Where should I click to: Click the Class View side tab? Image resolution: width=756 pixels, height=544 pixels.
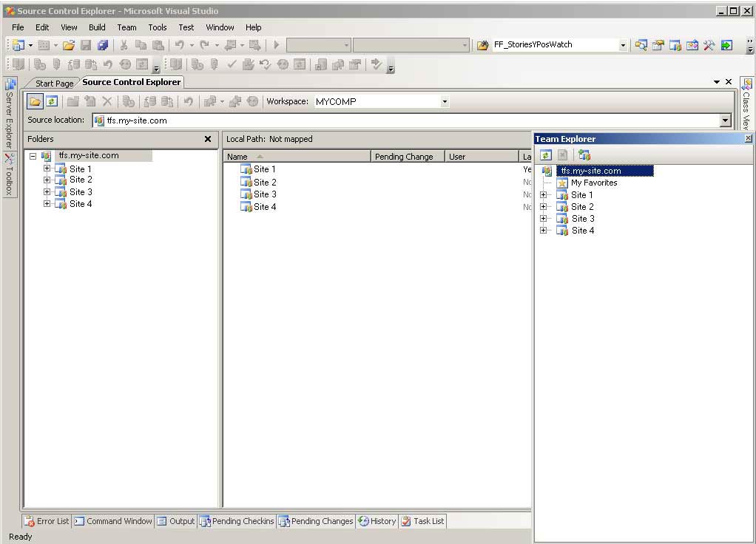coord(746,104)
